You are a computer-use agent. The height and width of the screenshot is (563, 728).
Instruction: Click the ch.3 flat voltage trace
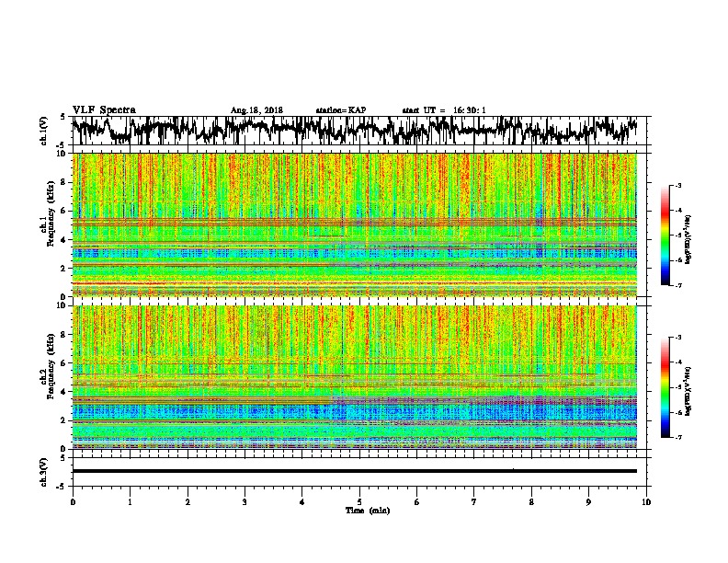point(354,471)
